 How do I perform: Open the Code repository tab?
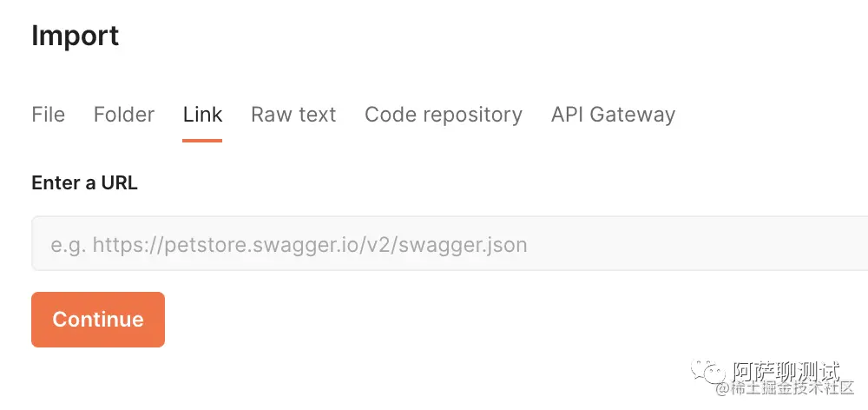coord(444,115)
